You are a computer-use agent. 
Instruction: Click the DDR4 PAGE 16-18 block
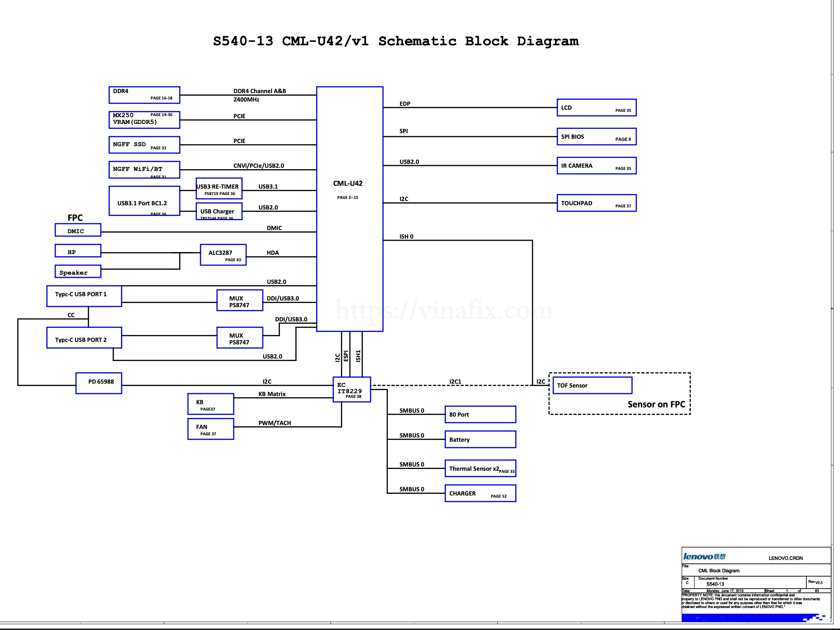[x=144, y=95]
